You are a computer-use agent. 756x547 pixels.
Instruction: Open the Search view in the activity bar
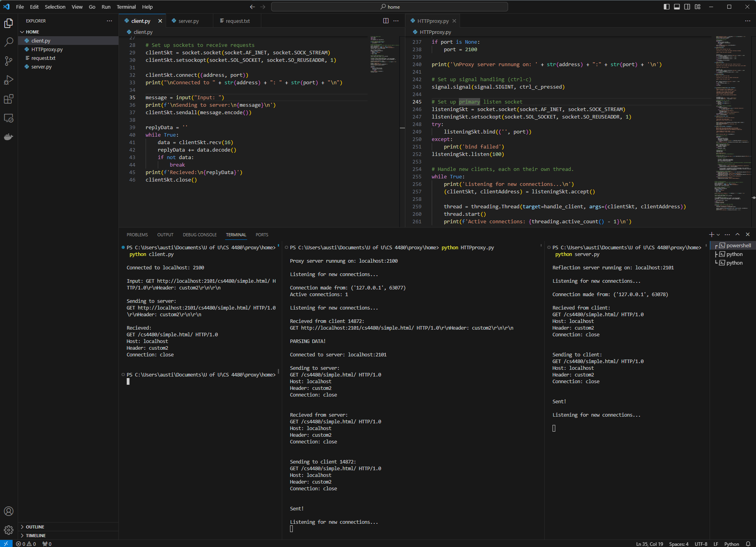[x=9, y=42]
